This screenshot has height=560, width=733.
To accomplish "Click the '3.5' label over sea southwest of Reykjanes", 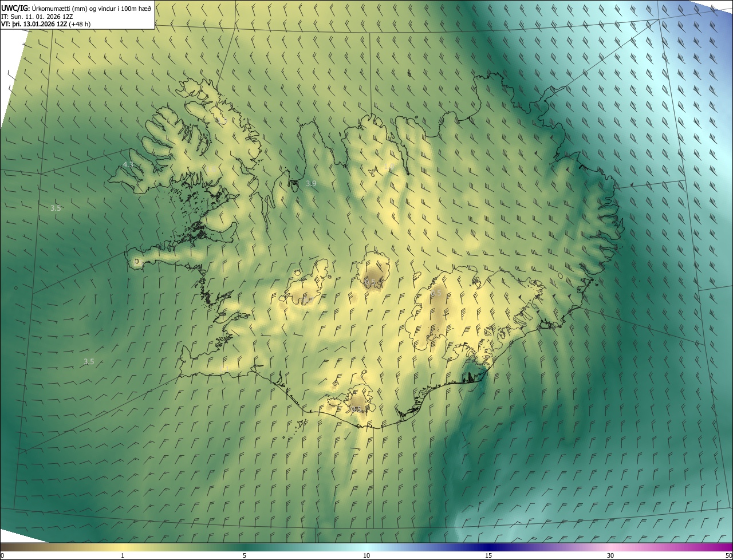I will click(89, 361).
